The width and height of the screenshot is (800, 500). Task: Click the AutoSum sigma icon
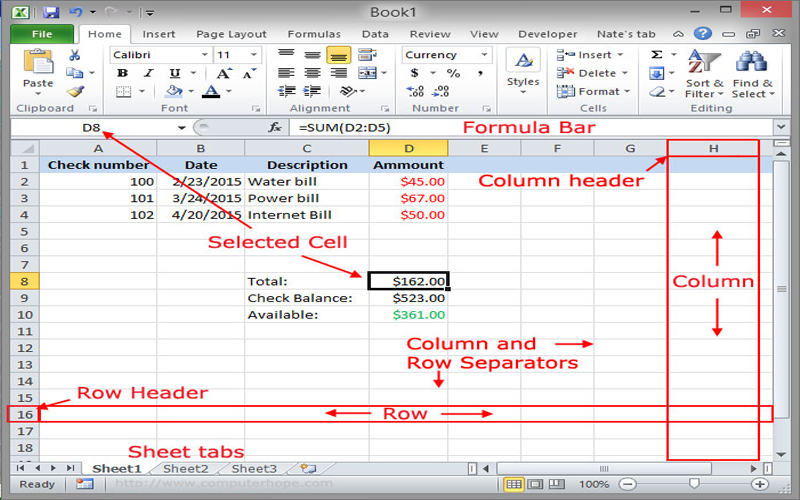pyautogui.click(x=657, y=55)
